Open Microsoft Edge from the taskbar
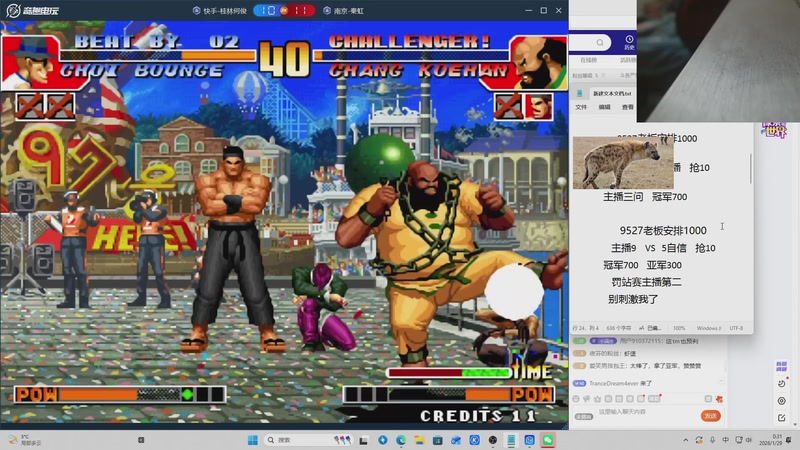Viewport: 800px width, 450px height. (x=401, y=440)
